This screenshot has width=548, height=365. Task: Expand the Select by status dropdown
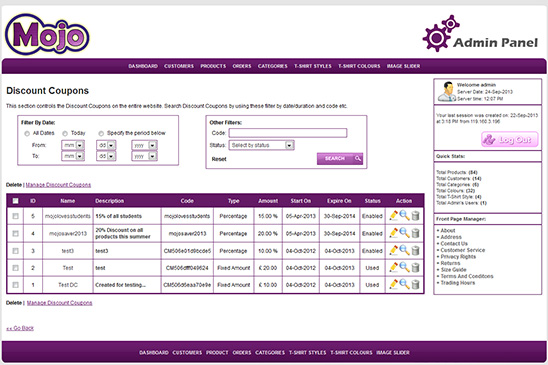261,145
